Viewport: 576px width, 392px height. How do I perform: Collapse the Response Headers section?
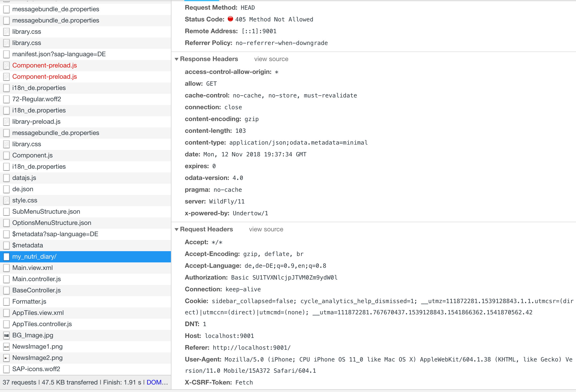pyautogui.click(x=177, y=59)
